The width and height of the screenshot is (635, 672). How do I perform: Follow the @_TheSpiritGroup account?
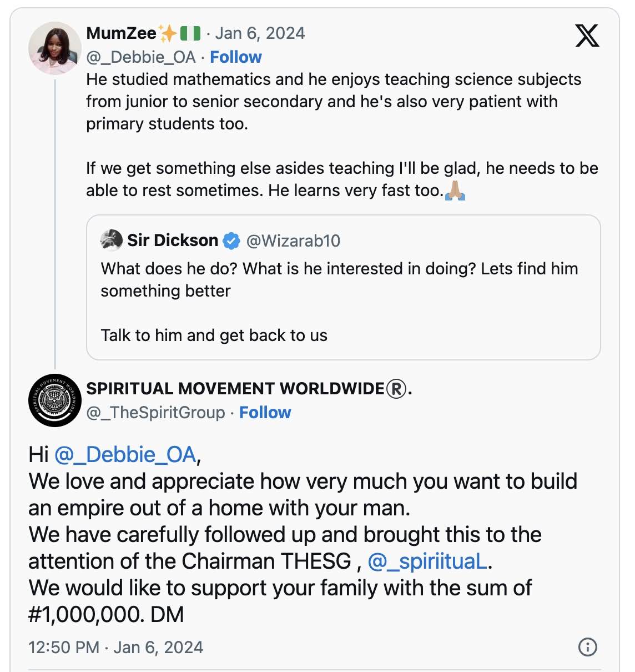[265, 413]
